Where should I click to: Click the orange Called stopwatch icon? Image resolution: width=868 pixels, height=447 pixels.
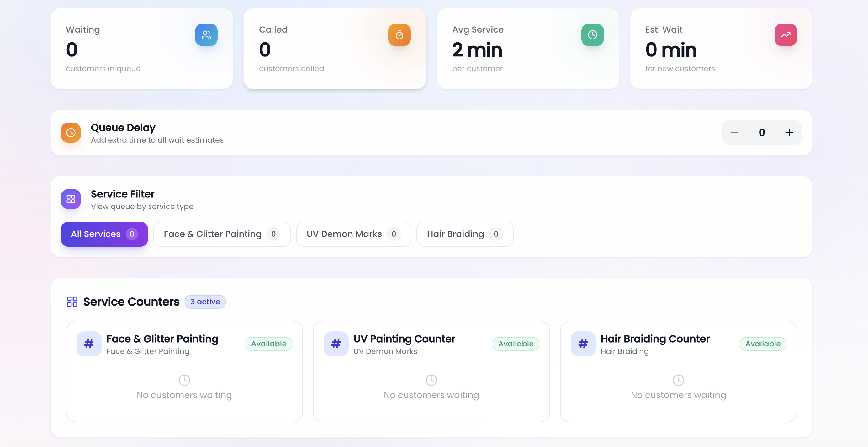[399, 35]
